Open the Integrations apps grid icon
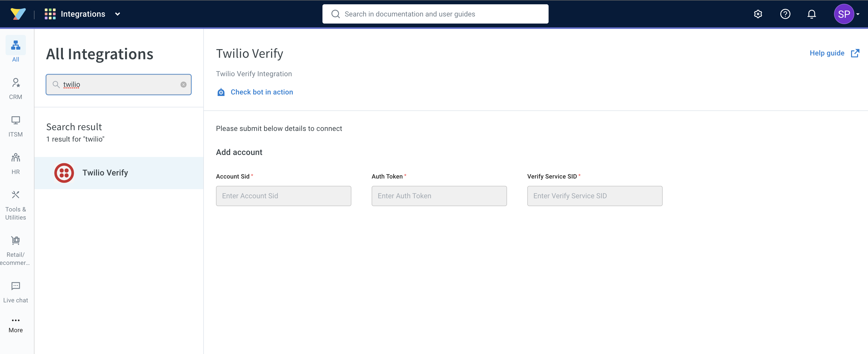 tap(50, 14)
